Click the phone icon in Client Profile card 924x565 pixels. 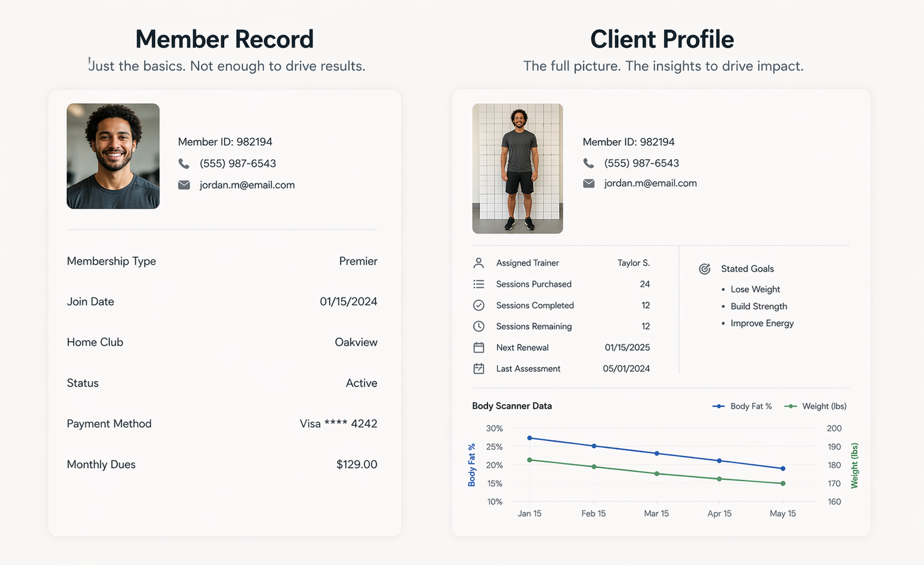pyautogui.click(x=588, y=163)
